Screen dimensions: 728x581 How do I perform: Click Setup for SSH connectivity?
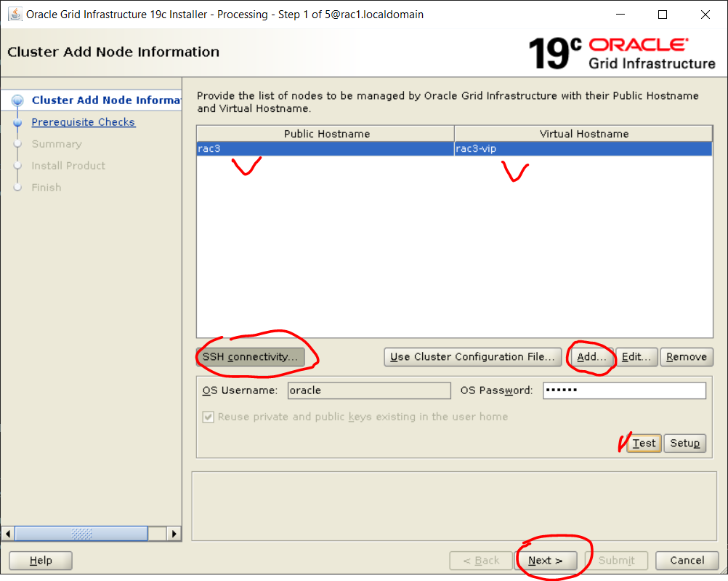coord(684,444)
